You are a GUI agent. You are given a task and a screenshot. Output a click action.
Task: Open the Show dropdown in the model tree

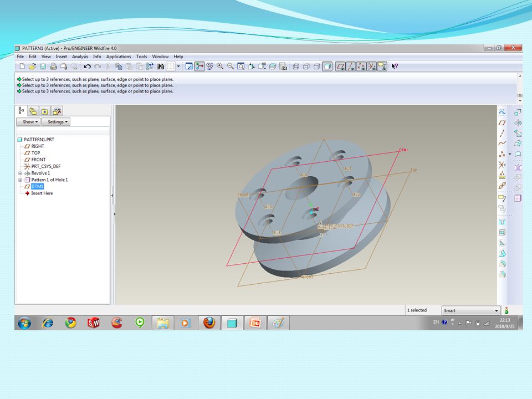point(28,122)
